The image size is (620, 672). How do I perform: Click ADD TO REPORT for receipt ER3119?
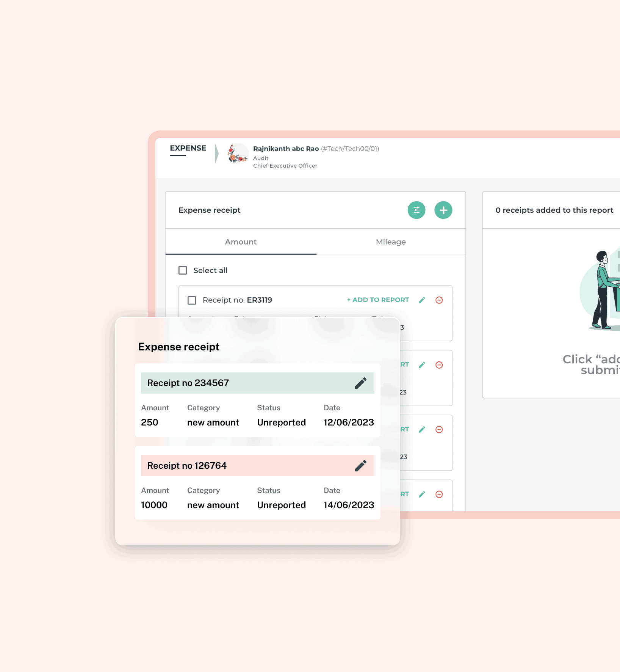[x=378, y=300]
